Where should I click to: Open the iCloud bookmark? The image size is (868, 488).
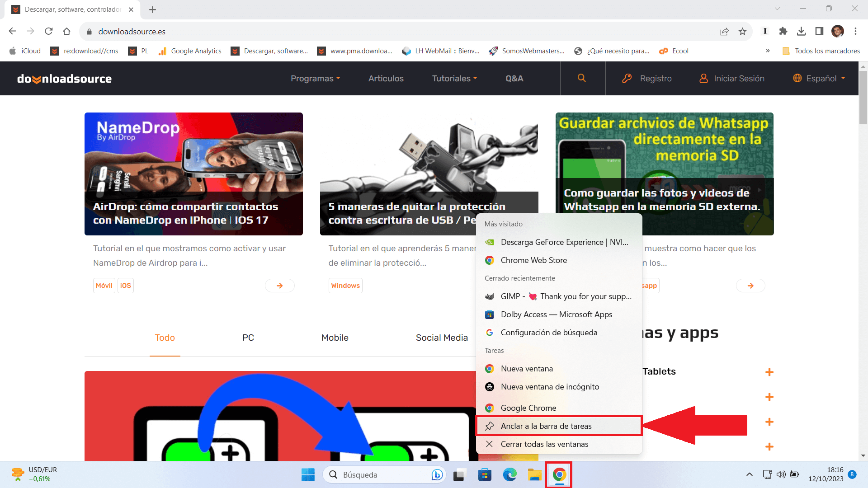pos(25,51)
